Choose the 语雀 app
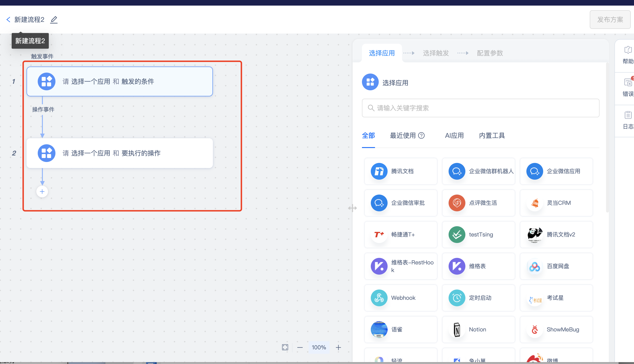634x364 pixels. point(401,330)
